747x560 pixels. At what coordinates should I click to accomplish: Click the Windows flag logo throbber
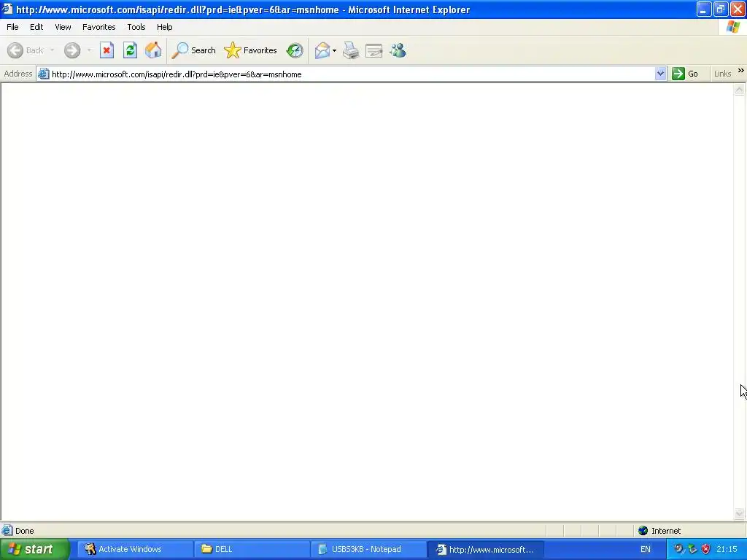(732, 27)
